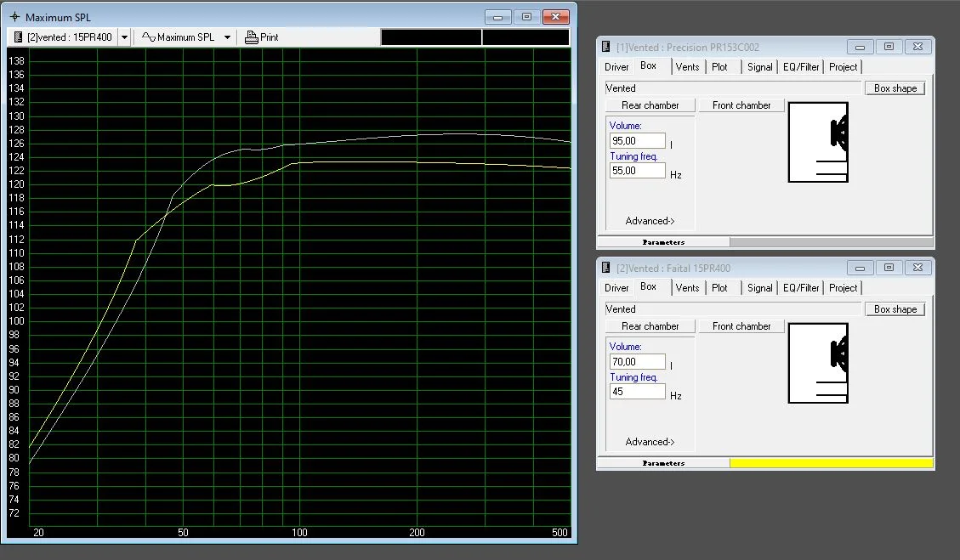This screenshot has width=960, height=560.
Task: Click Front chamber button in Faital window
Action: pyautogui.click(x=741, y=326)
